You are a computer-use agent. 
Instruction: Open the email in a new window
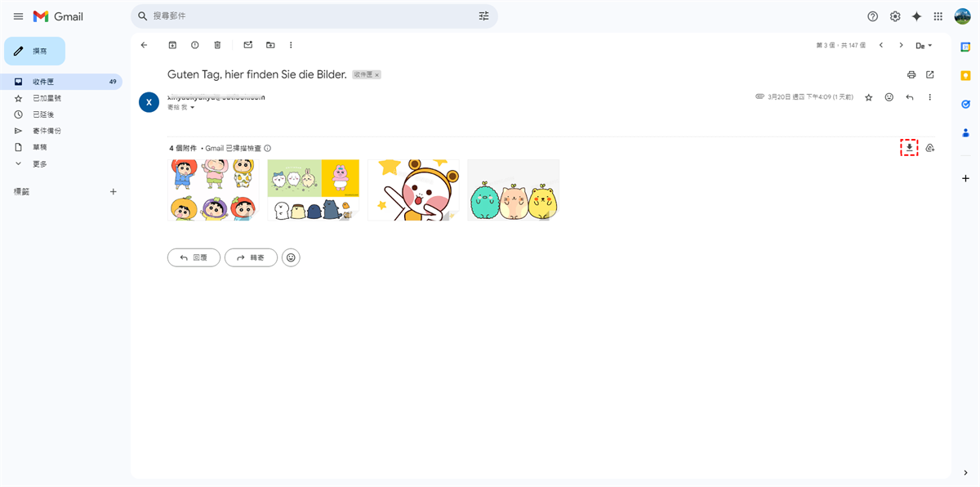pyautogui.click(x=930, y=74)
